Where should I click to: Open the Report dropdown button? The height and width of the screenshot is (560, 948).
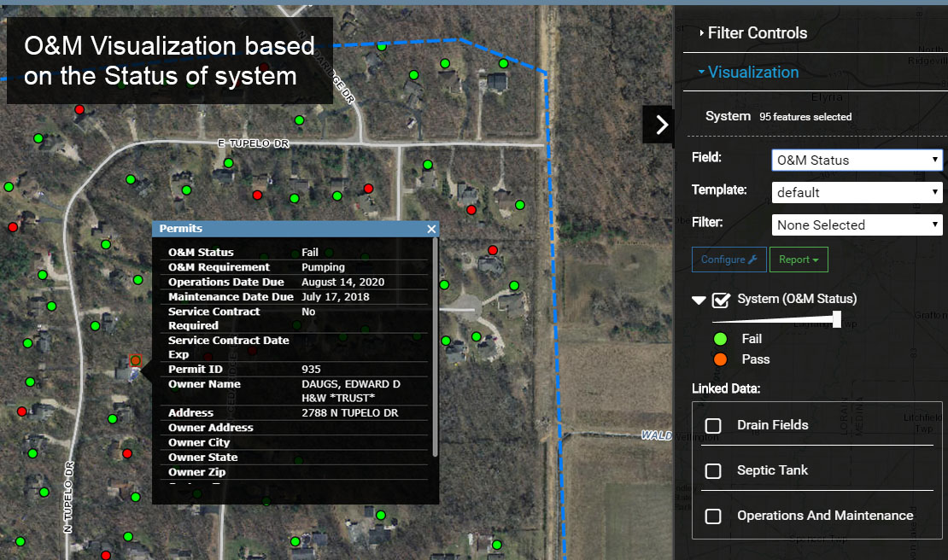point(798,260)
